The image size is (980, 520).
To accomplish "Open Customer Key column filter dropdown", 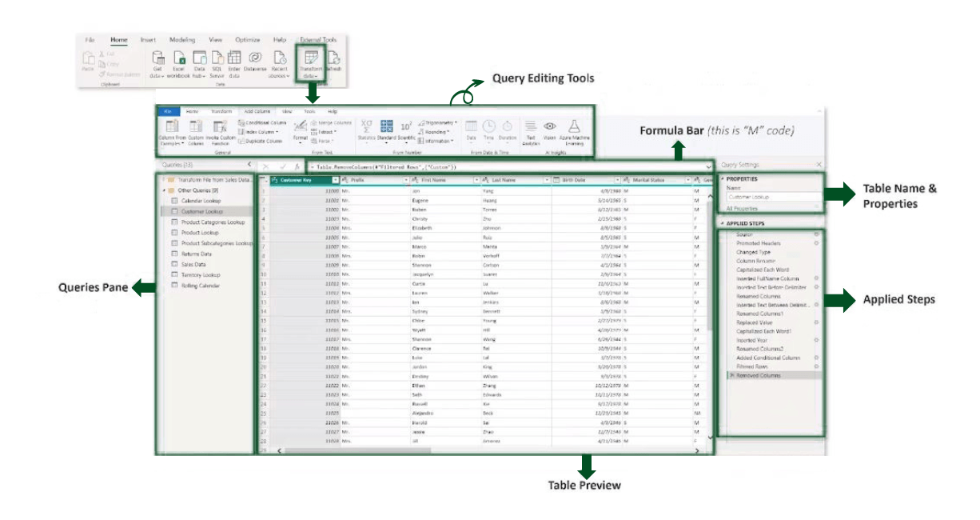I will coord(336,181).
